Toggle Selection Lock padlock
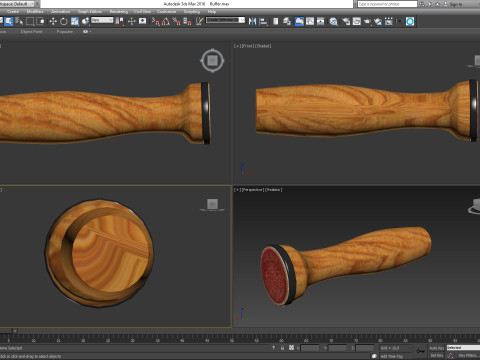The image size is (480, 360). pyautogui.click(x=282, y=348)
